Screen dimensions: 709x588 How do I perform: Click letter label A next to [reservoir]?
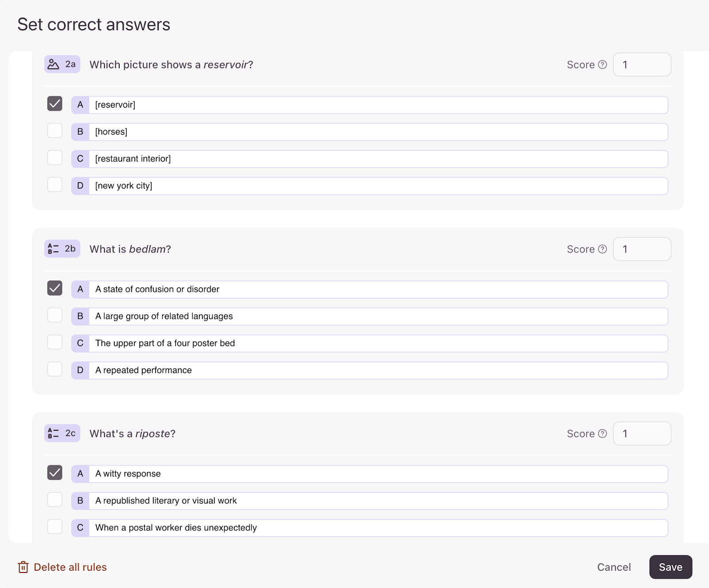pyautogui.click(x=80, y=105)
